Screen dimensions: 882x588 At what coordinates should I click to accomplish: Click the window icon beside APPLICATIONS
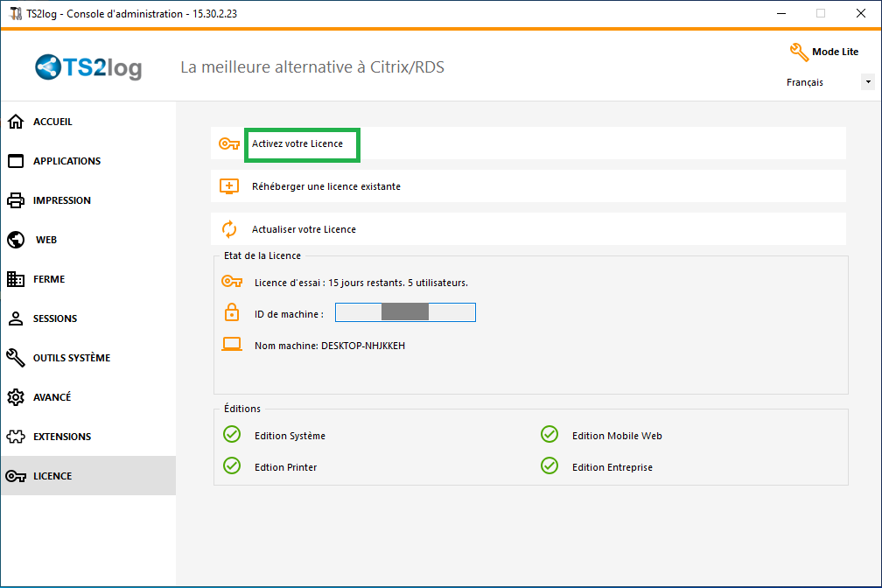click(x=16, y=161)
